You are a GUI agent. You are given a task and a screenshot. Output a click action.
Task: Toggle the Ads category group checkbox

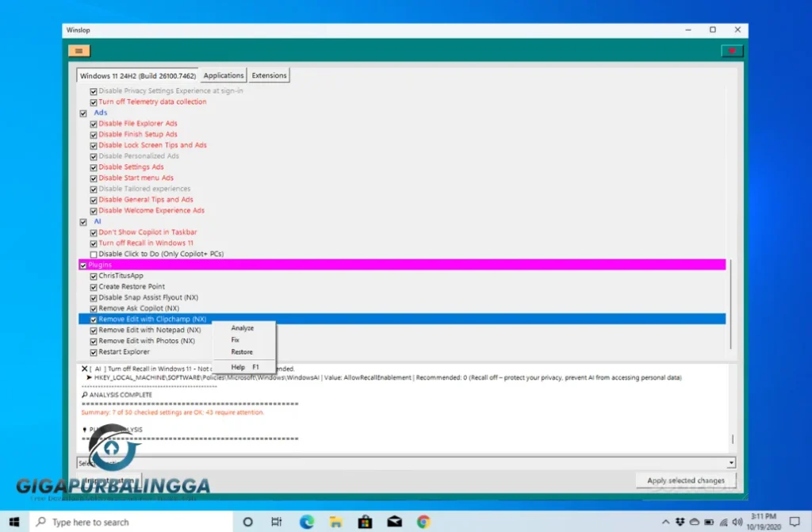[x=83, y=113]
